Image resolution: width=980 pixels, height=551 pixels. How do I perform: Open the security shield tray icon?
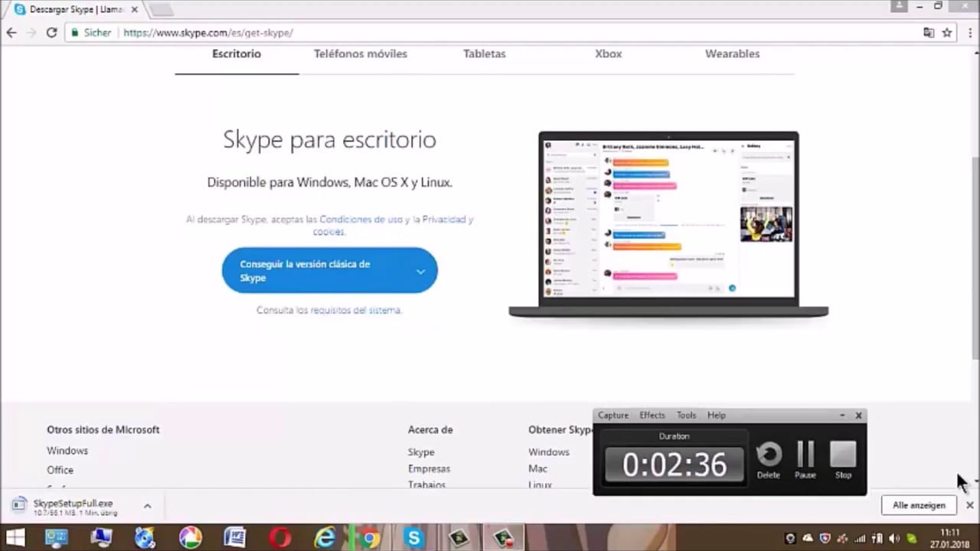pyautogui.click(x=826, y=538)
